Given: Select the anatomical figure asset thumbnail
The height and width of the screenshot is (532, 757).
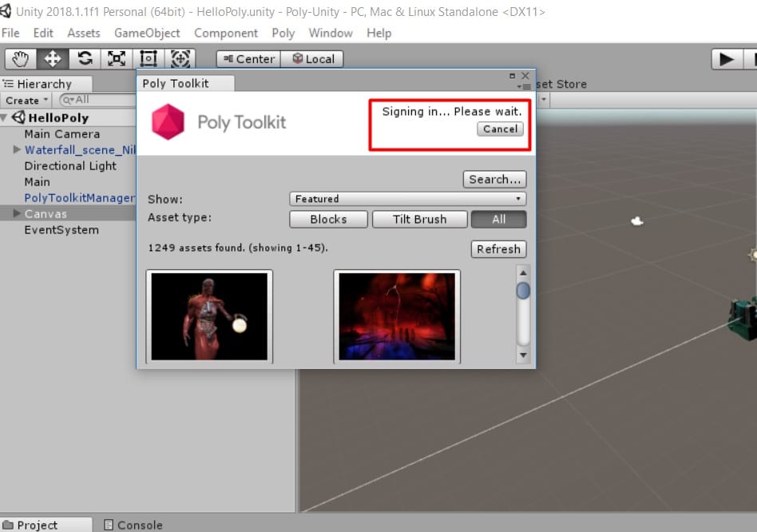Looking at the screenshot, I should tap(209, 316).
